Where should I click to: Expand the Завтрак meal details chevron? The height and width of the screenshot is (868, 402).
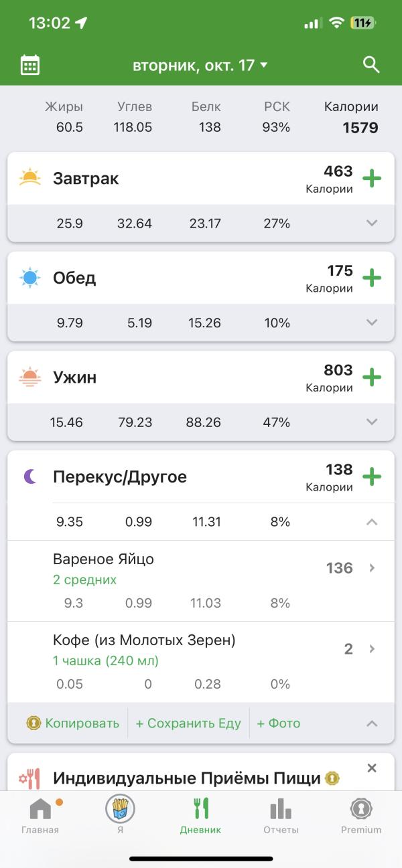point(373,224)
